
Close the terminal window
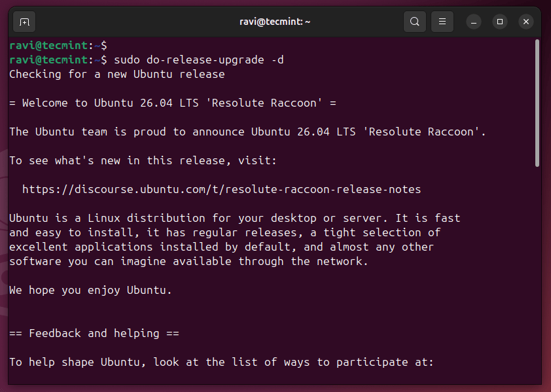coord(526,22)
